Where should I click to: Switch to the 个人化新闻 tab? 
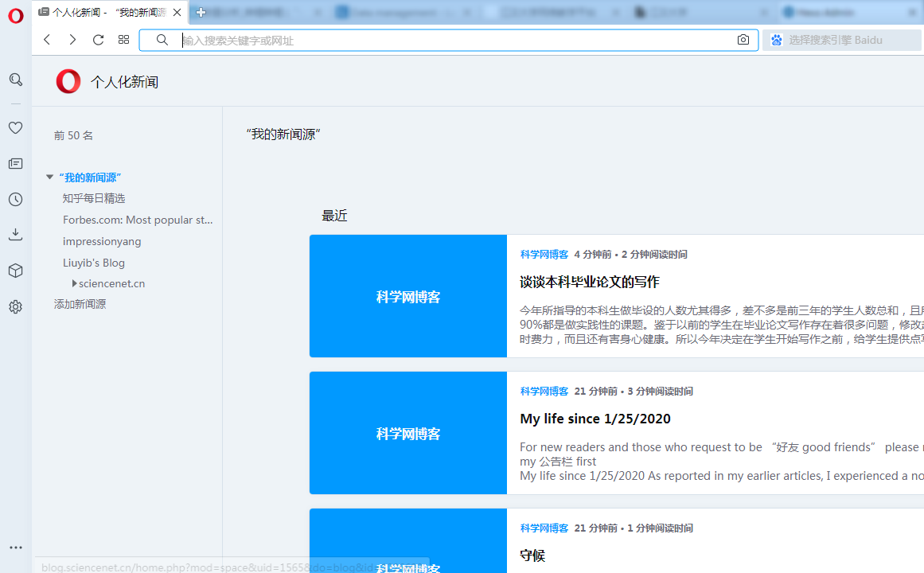tap(103, 12)
